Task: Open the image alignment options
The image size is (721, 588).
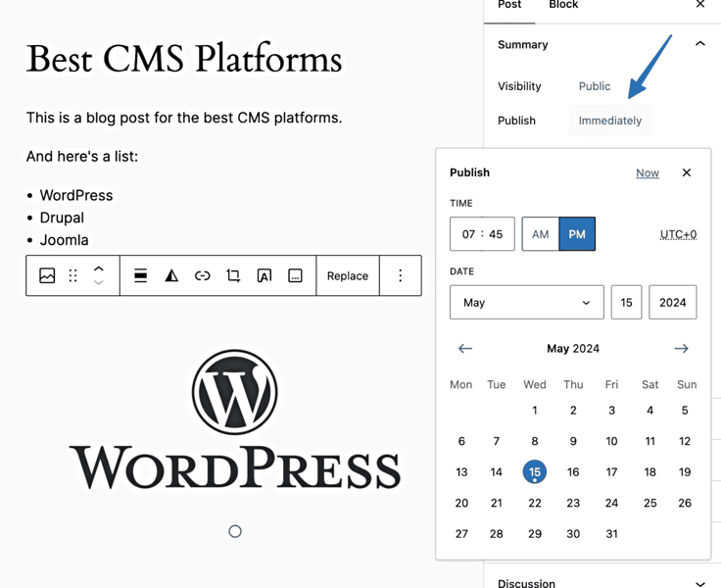Action: (x=141, y=275)
